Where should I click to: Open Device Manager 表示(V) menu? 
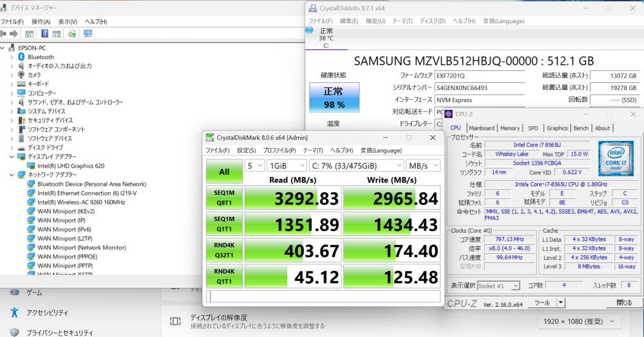68,21
